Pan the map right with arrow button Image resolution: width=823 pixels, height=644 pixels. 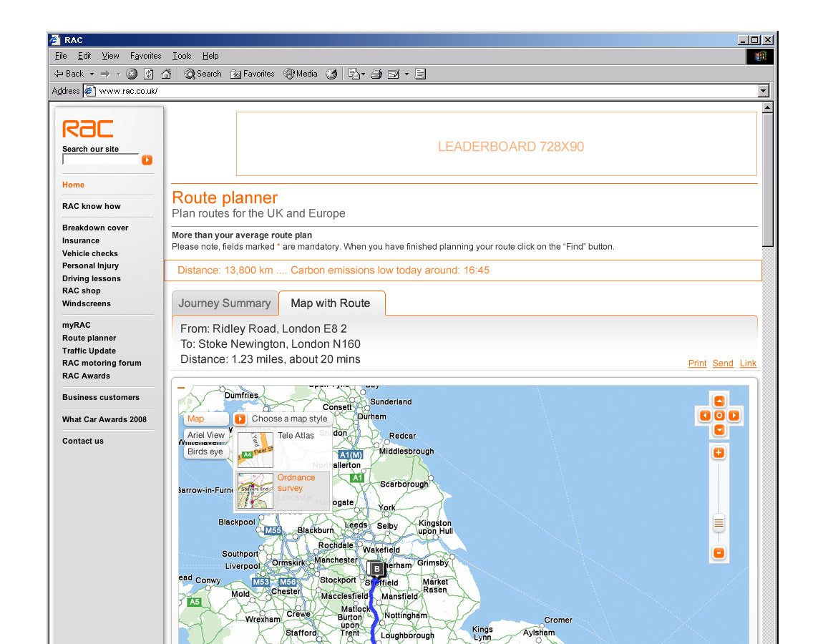click(x=734, y=416)
